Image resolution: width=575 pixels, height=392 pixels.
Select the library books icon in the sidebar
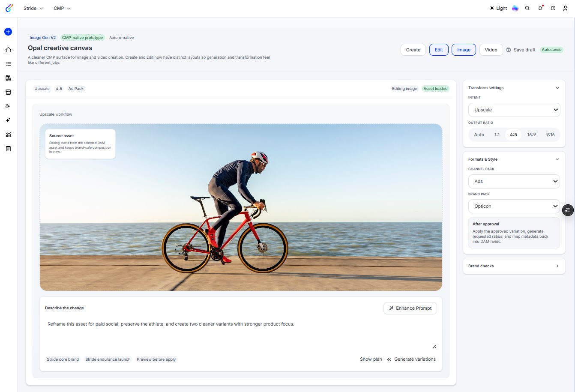(8, 78)
